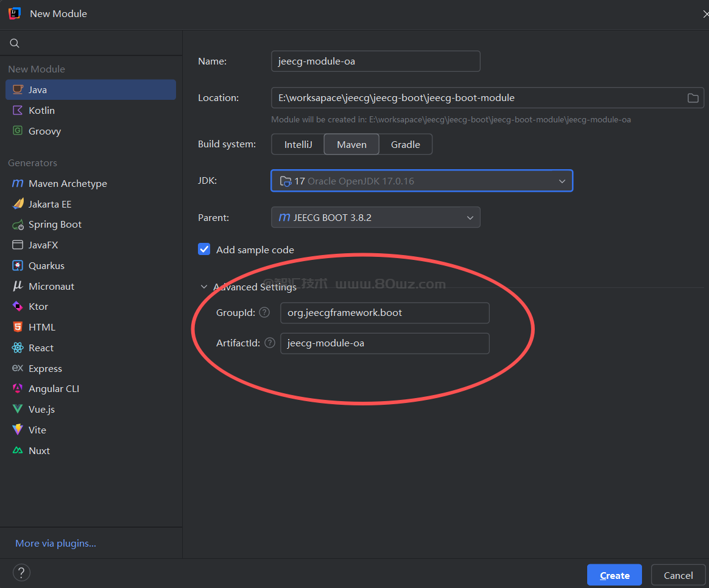This screenshot has height=588, width=709.
Task: Click the IntelliJ IDEA logo icon
Action: tap(15, 13)
